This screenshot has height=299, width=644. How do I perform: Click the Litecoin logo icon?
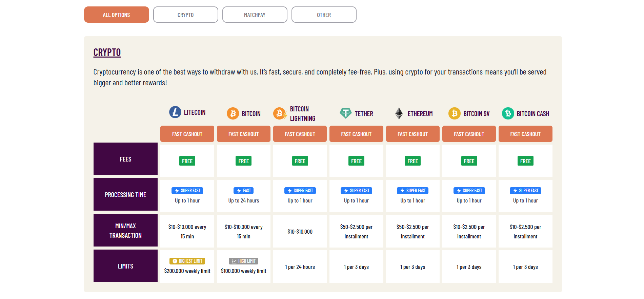(175, 112)
